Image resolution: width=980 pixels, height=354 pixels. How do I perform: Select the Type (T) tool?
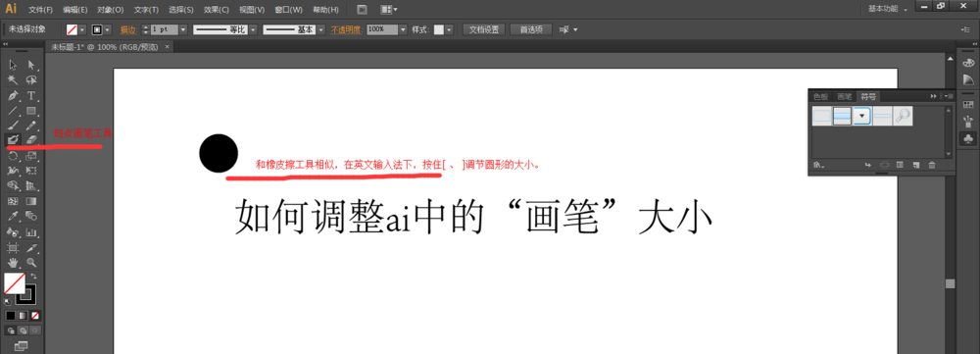point(31,96)
